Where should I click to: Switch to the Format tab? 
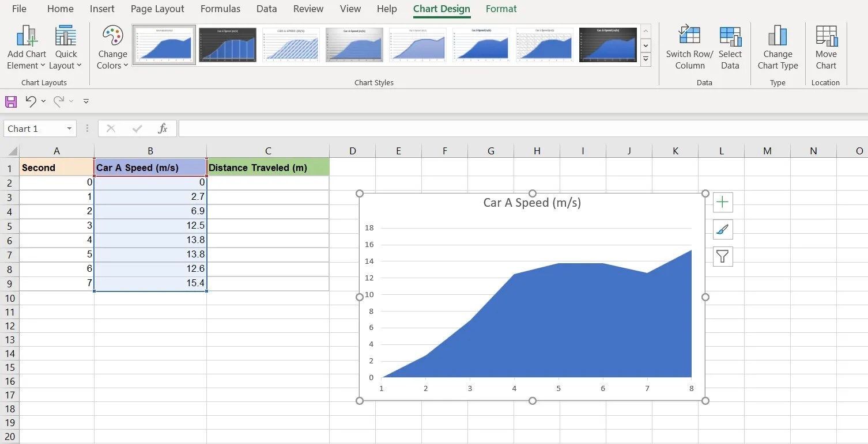(x=501, y=9)
